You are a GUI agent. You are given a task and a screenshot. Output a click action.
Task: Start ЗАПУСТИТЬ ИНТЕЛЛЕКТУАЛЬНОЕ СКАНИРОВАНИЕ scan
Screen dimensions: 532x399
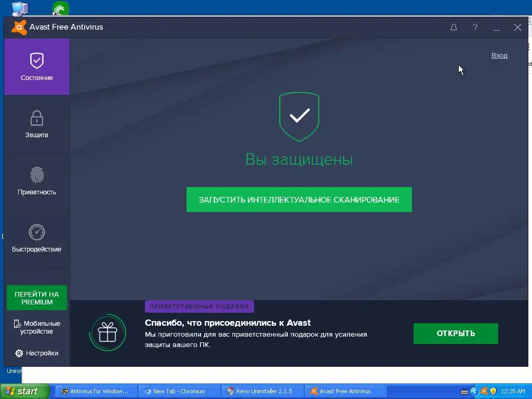coord(299,199)
